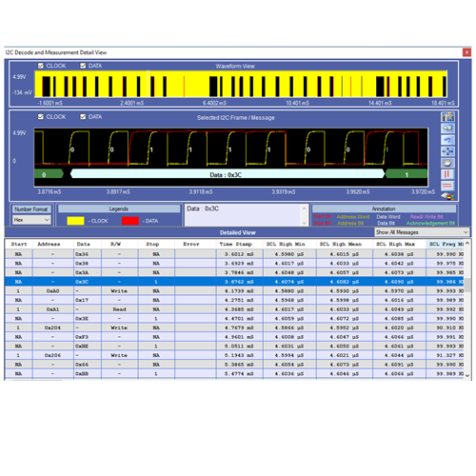Viewport: 476px width, 476px height.
Task: Select the row with data 0x38
Action: (234, 264)
